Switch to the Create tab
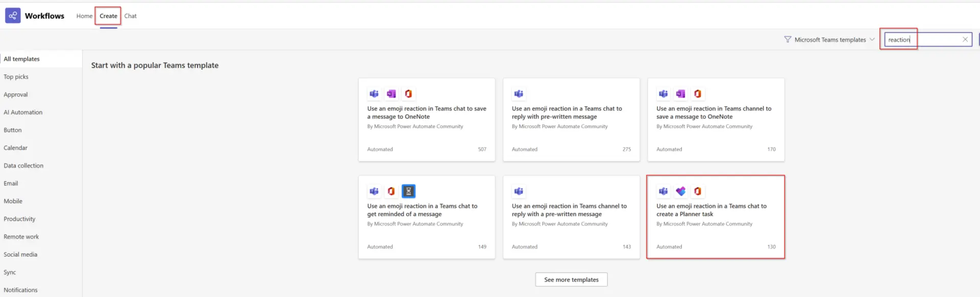Screen dimensions: 980x297 tap(108, 16)
